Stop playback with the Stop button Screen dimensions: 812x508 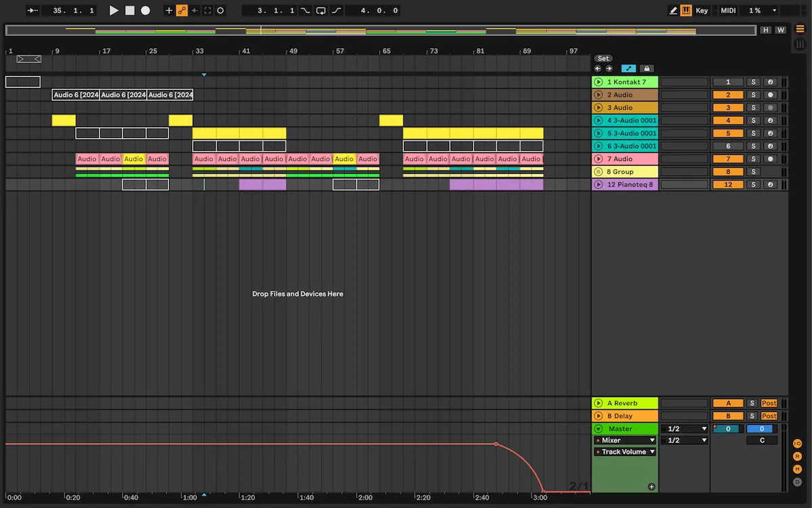click(x=130, y=11)
